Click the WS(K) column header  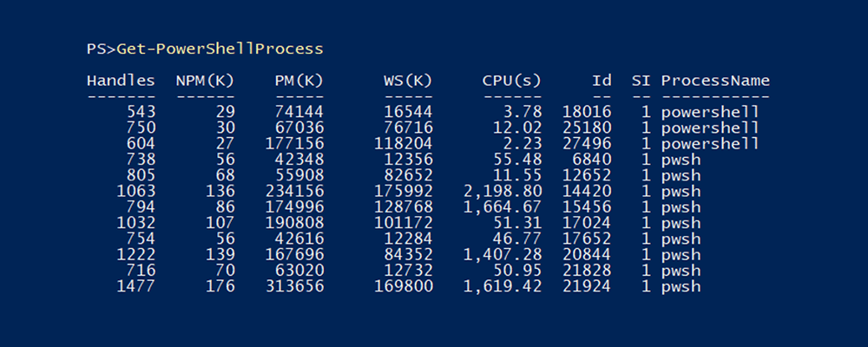tap(408, 81)
